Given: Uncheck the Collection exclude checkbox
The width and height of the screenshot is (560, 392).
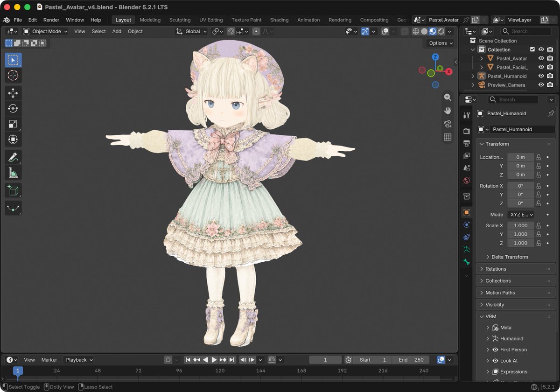Looking at the screenshot, I should click(532, 49).
